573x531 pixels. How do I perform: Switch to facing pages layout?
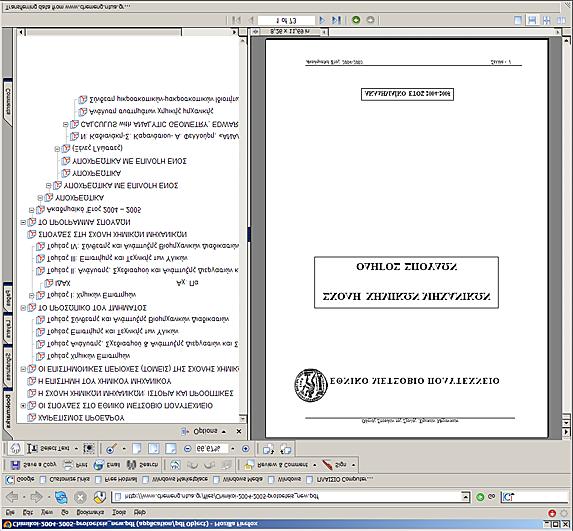click(561, 20)
